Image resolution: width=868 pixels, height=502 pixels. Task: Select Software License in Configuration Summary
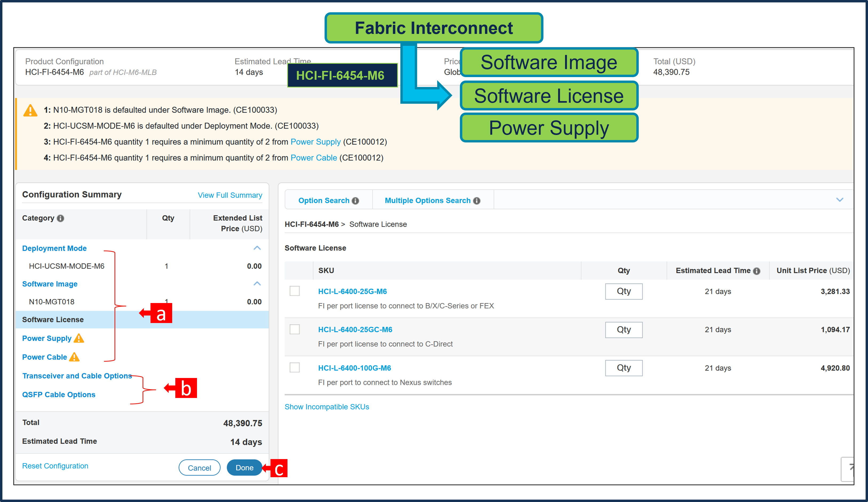142,320
